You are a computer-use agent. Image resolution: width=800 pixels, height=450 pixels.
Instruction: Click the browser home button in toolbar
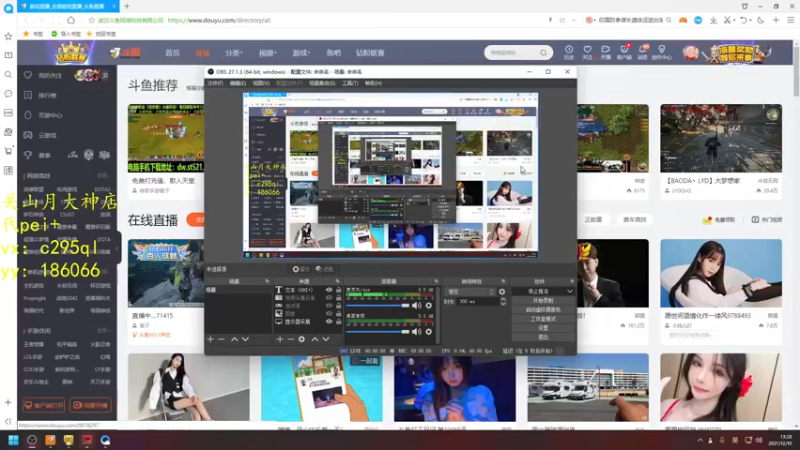71,20
